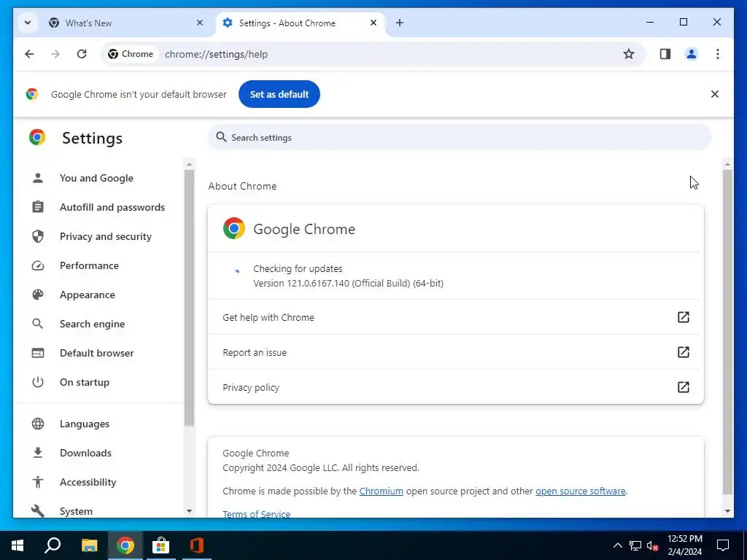The width and height of the screenshot is (747, 560).
Task: Open Office from the taskbar
Action: pos(197,545)
